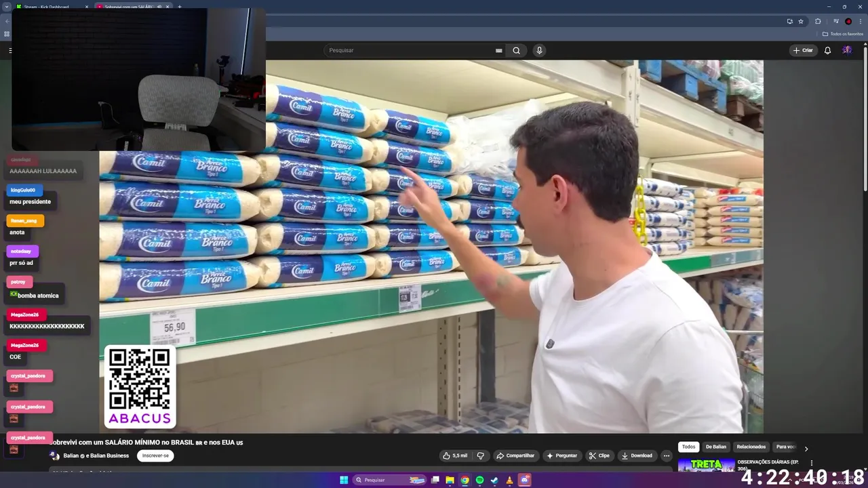The width and height of the screenshot is (868, 488).
Task: Open File Explorer from the taskbar
Action: pos(450,480)
